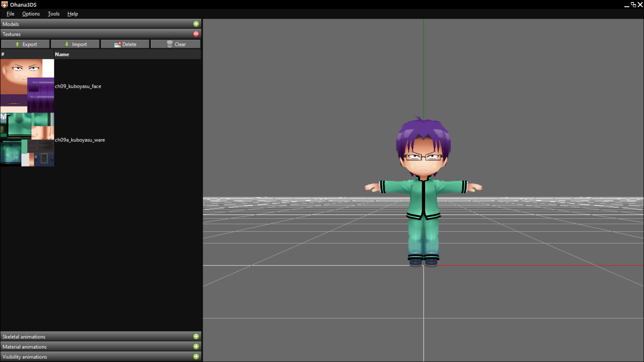This screenshot has height=362, width=644.
Task: Click the Export textures button
Action: 25,44
